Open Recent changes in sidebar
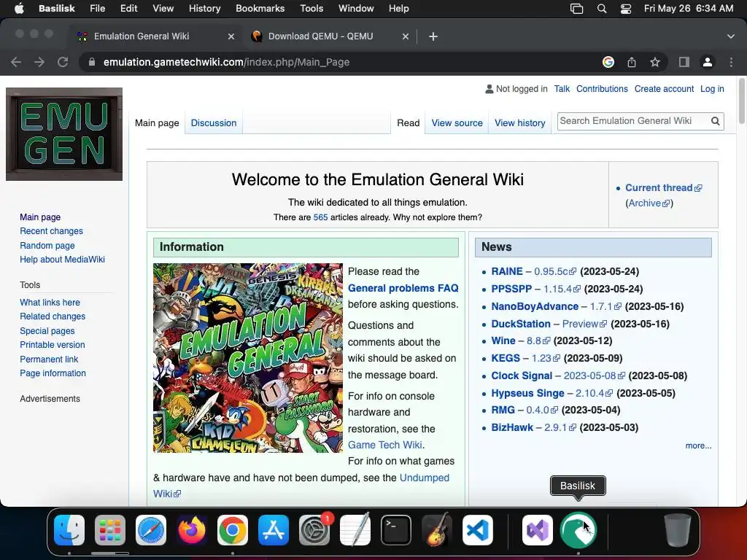 pyautogui.click(x=52, y=231)
